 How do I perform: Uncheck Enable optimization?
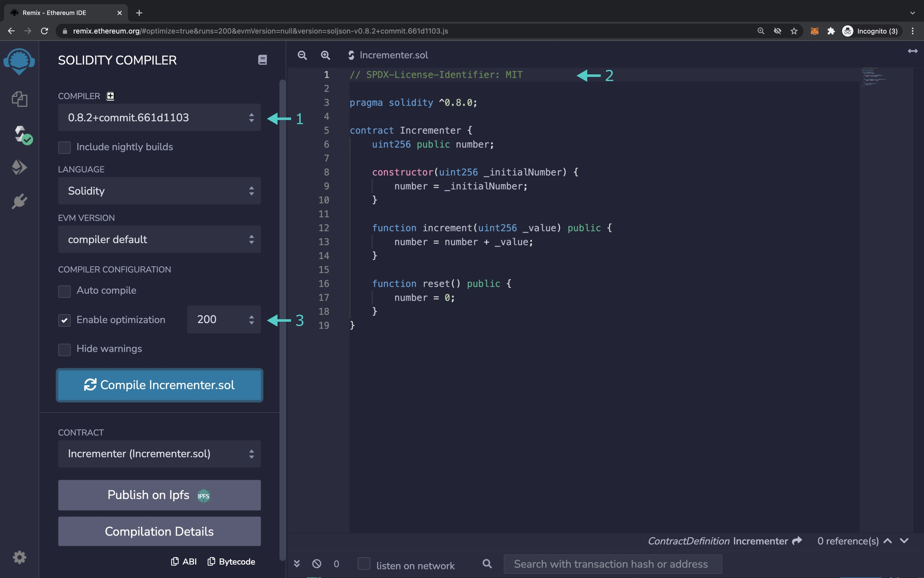[65, 320]
